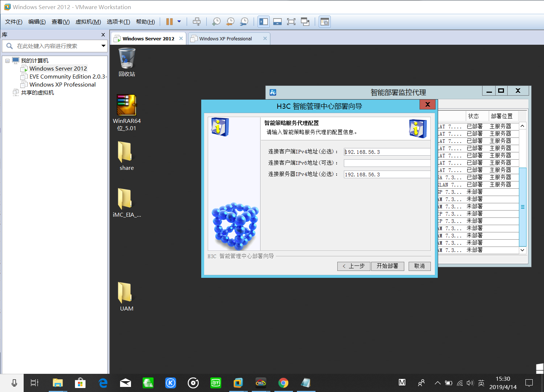
Task: Open the iQIYI app from taskbar
Action: [x=216, y=383]
